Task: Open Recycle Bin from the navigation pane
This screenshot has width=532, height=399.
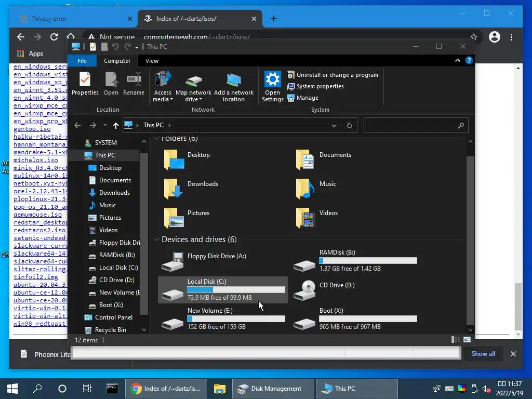Action: point(111,330)
